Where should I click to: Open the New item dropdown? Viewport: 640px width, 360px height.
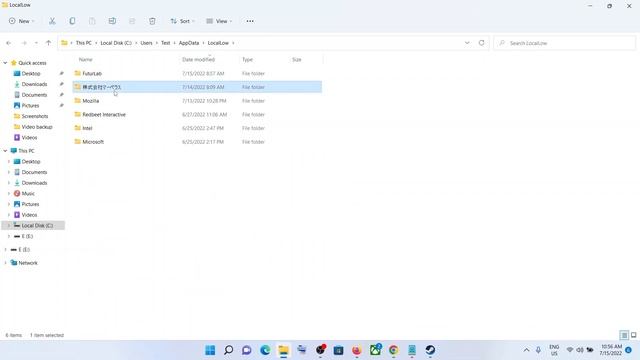(22, 21)
